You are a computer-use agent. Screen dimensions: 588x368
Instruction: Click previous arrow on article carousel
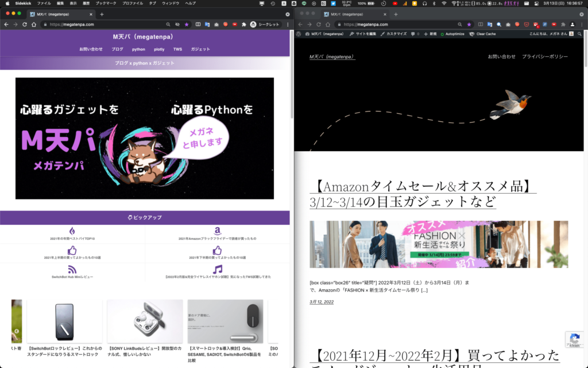(x=17, y=331)
